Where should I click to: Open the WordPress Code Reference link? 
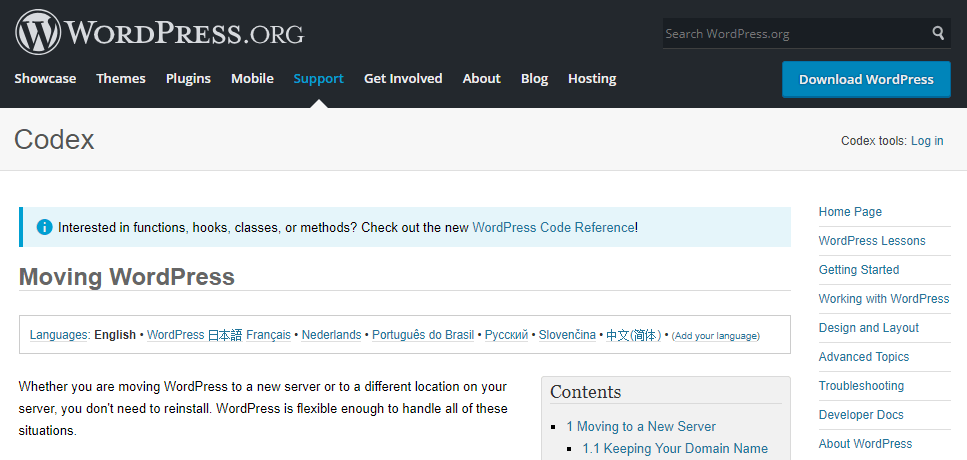553,227
